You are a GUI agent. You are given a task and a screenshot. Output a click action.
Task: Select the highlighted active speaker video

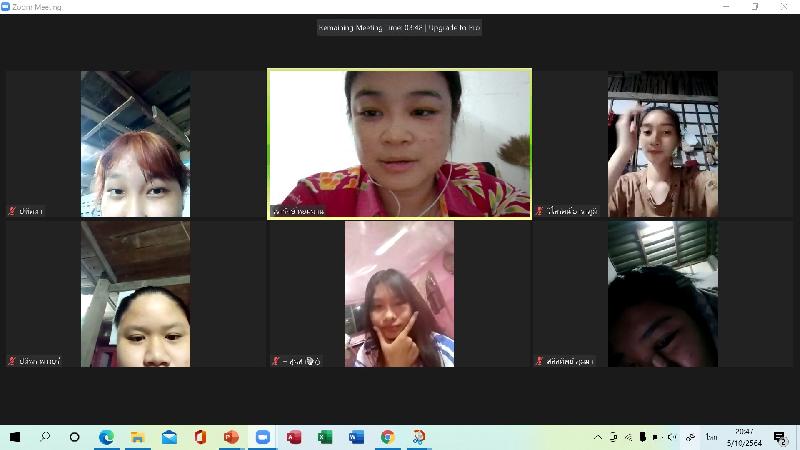[x=399, y=143]
